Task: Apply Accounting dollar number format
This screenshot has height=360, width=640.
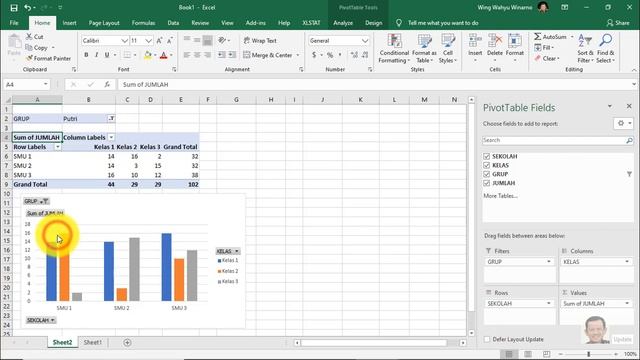Action: pos(314,55)
